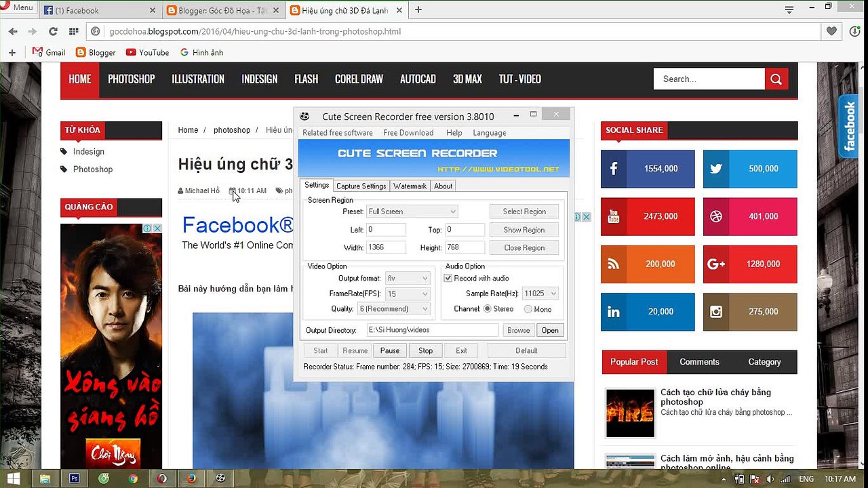The height and width of the screenshot is (488, 868).
Task: Select the Mono channel option
Action: click(528, 309)
